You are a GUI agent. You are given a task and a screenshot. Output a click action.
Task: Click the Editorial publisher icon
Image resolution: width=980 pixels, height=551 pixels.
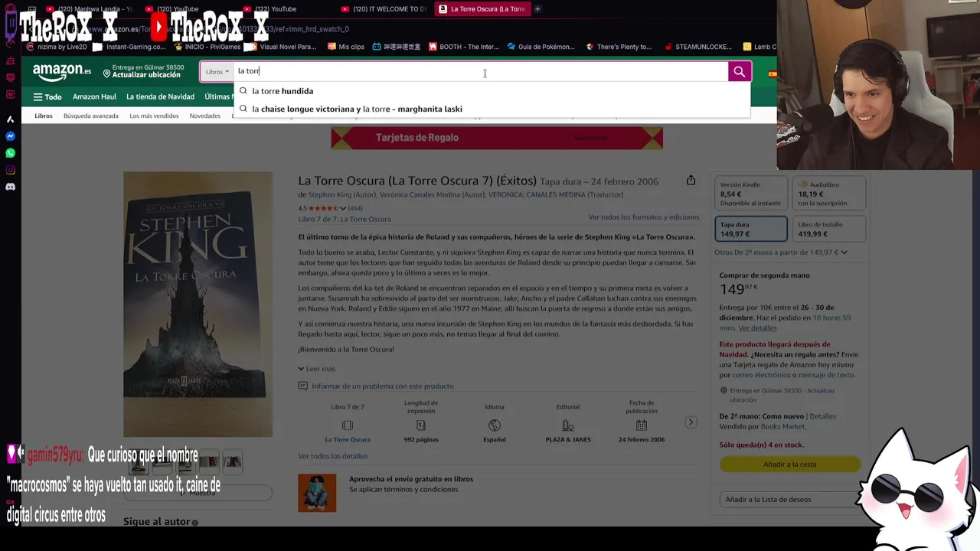point(568,425)
